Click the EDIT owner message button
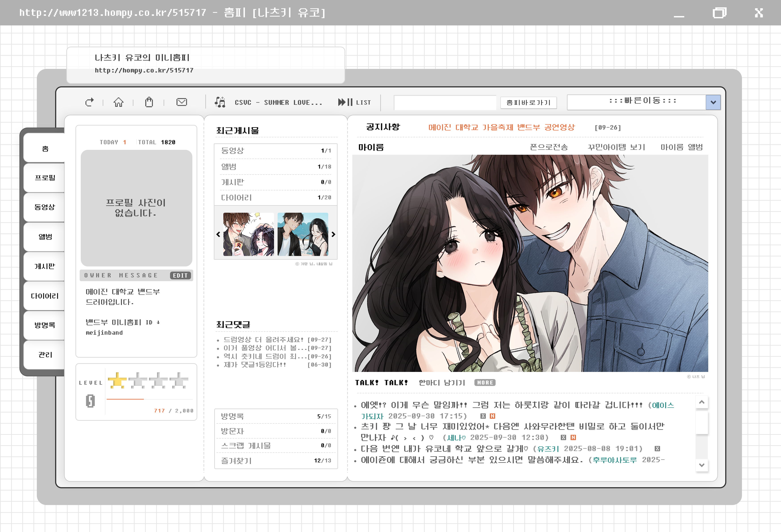This screenshot has height=532, width=781. click(x=181, y=275)
